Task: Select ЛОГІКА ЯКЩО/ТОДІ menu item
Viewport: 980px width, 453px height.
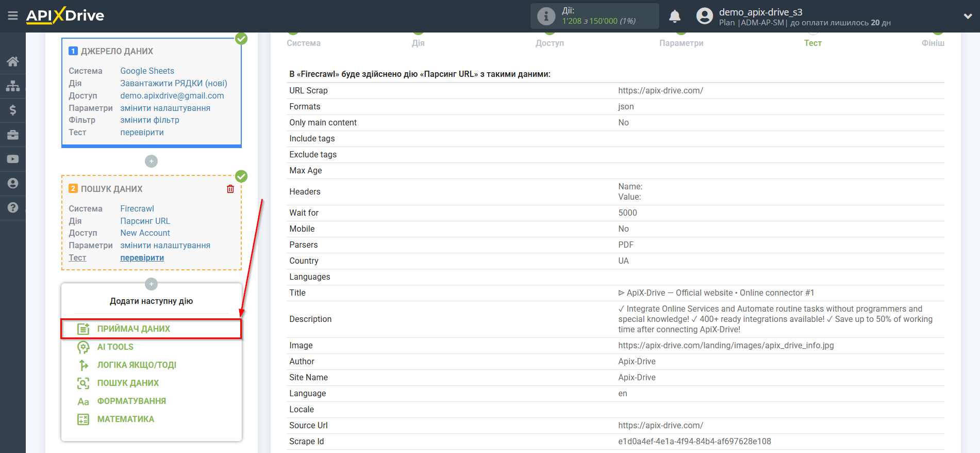Action: pyautogui.click(x=137, y=365)
